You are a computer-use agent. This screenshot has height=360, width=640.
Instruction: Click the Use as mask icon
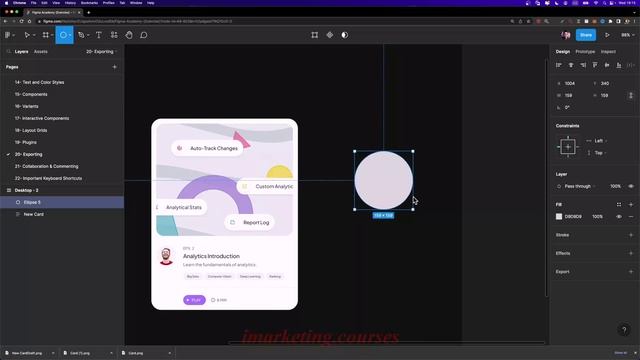click(345, 35)
